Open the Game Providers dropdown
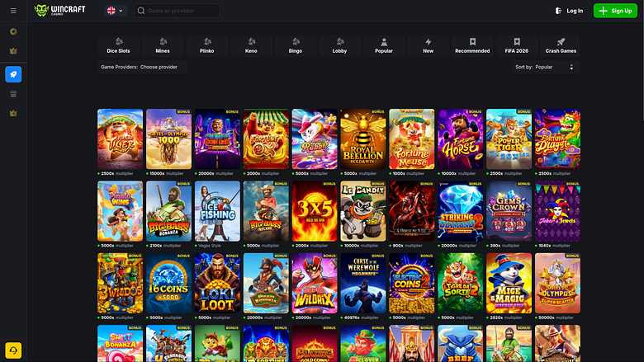Viewport: 644px width, 362px height. point(143,67)
